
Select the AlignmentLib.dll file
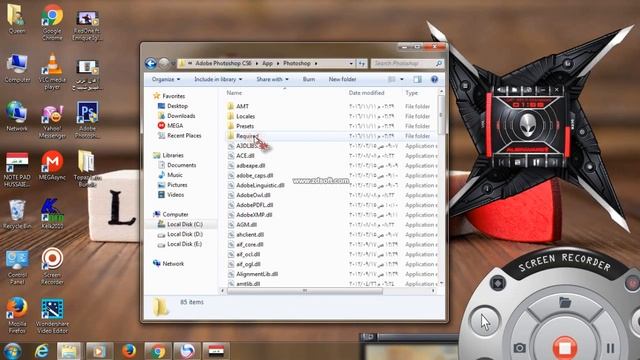(x=257, y=274)
